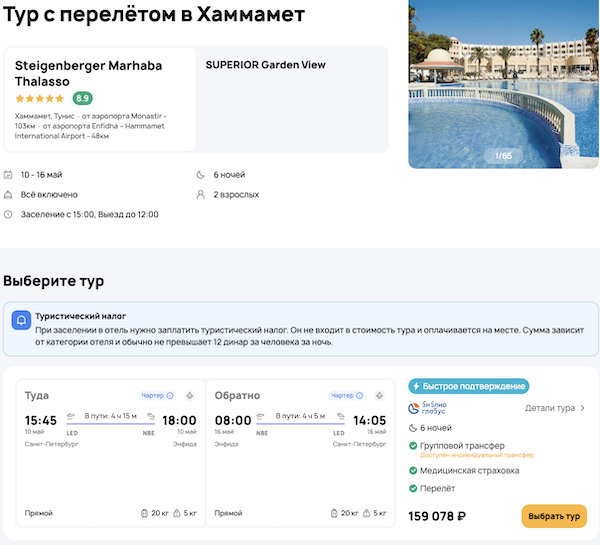Click the info icon beside outbound Чартер
Viewport: 600px width, 545px height.
point(170,395)
